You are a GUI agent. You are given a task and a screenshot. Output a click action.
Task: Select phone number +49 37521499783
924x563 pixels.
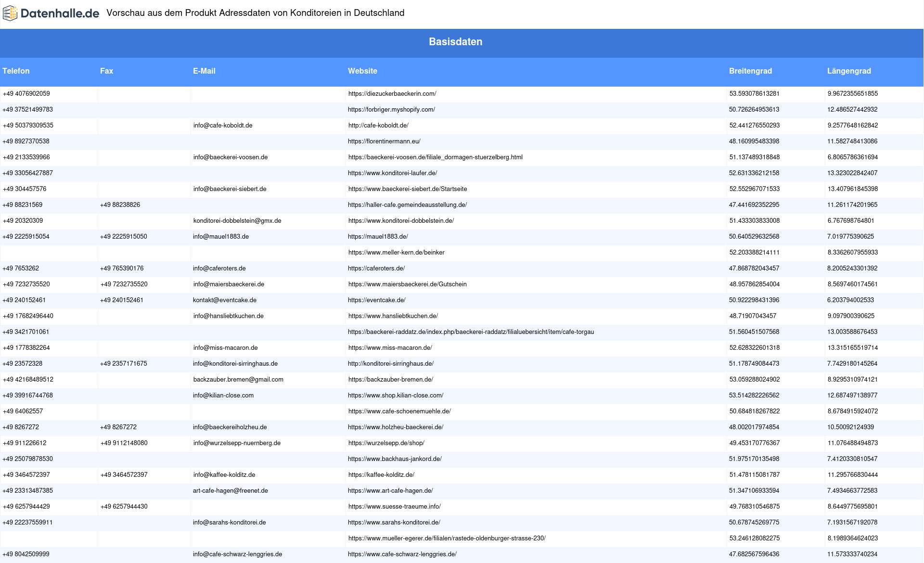(28, 110)
